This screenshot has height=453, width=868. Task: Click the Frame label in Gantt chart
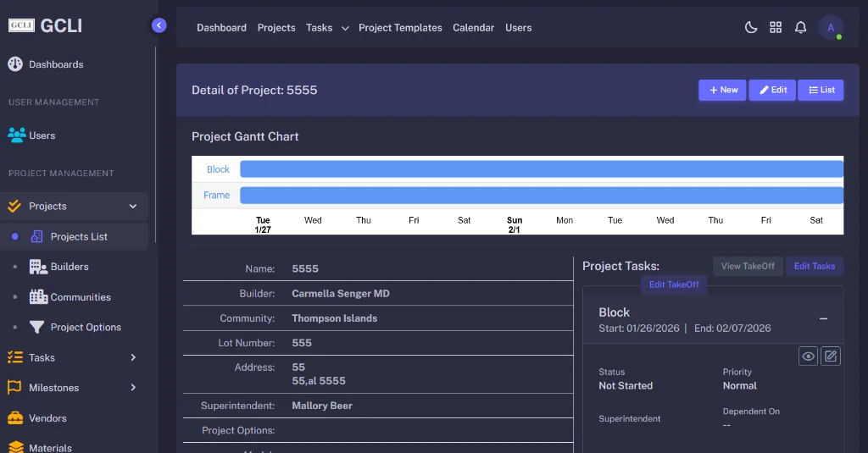click(x=216, y=196)
